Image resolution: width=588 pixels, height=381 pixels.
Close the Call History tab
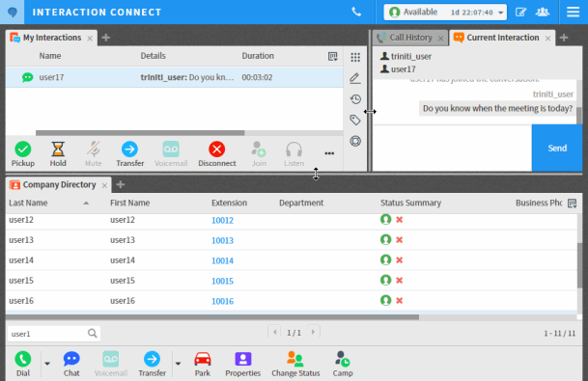441,39
